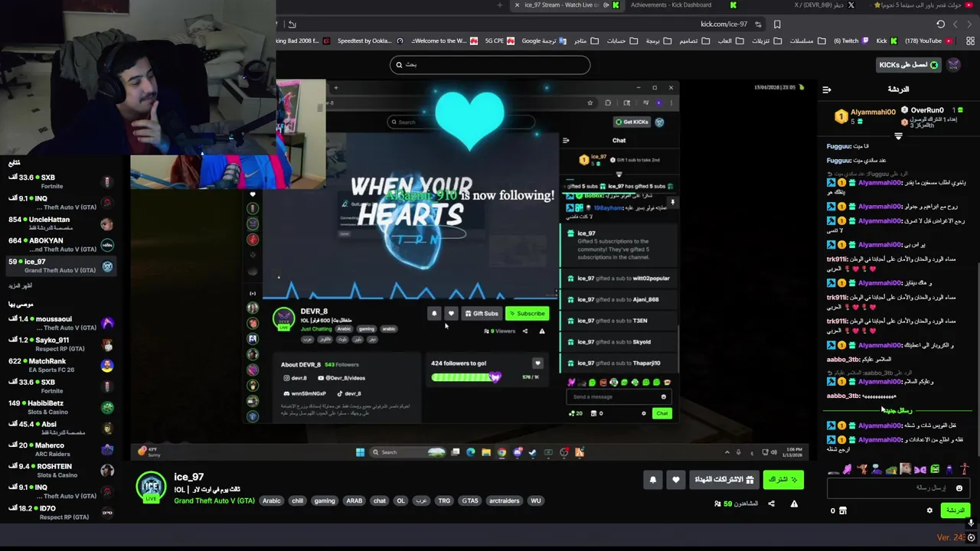The height and width of the screenshot is (551, 980).
Task: Click the Windows Start icon in the streamed taskbar
Action: coord(360,452)
